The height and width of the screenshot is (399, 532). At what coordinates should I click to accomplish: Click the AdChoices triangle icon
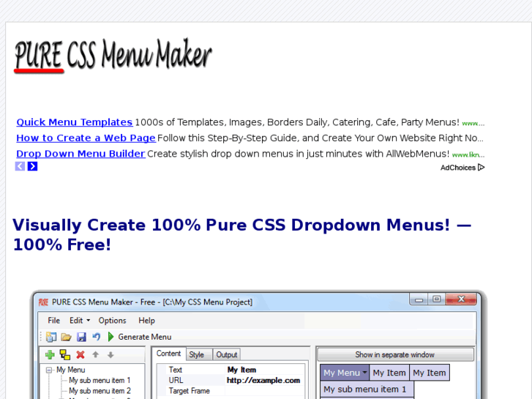coord(481,168)
